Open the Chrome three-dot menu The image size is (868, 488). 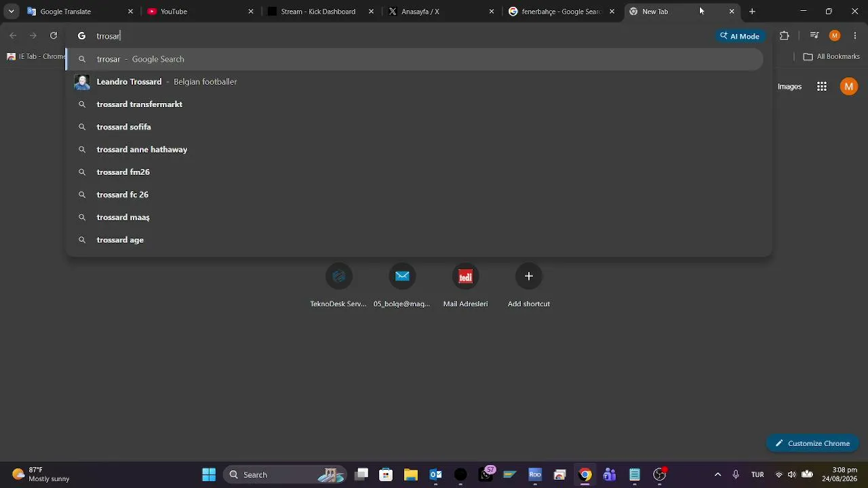[x=856, y=36]
